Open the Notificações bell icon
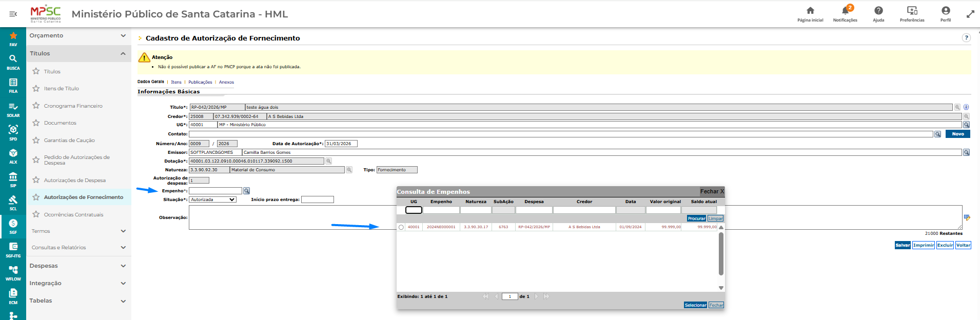The width and height of the screenshot is (980, 320). 845,11
